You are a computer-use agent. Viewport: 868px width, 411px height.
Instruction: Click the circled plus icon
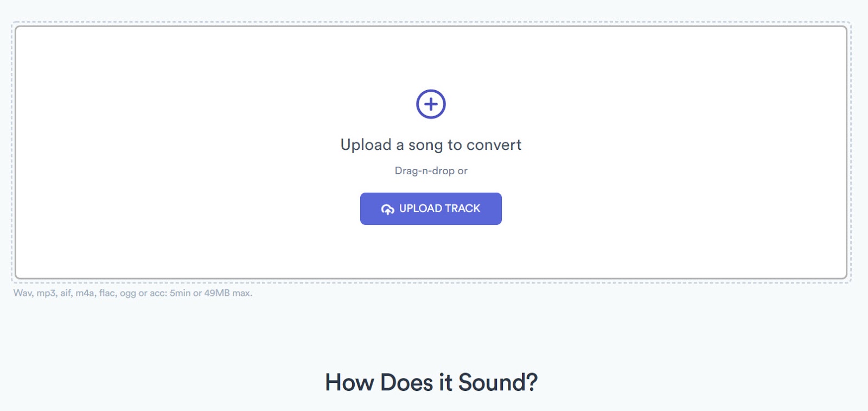(431, 104)
